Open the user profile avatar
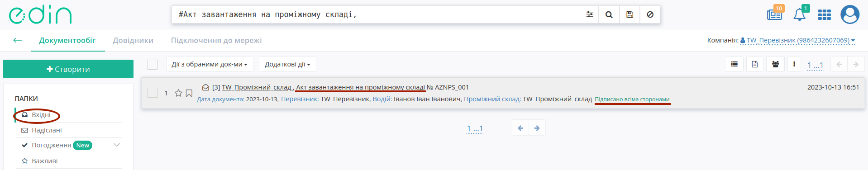The width and height of the screenshot is (868, 170). tap(849, 14)
